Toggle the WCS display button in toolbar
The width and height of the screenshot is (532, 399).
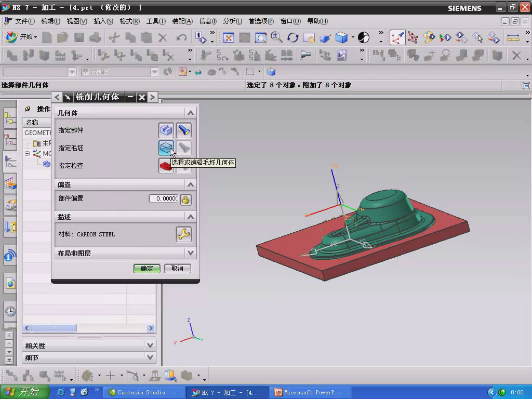(397, 37)
